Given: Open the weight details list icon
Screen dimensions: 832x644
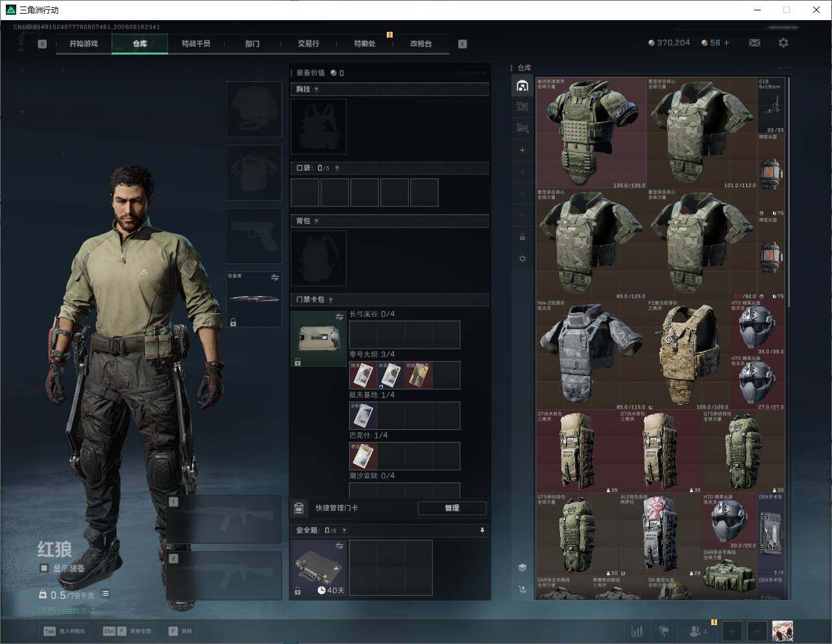Looking at the screenshot, I should click(x=105, y=594).
